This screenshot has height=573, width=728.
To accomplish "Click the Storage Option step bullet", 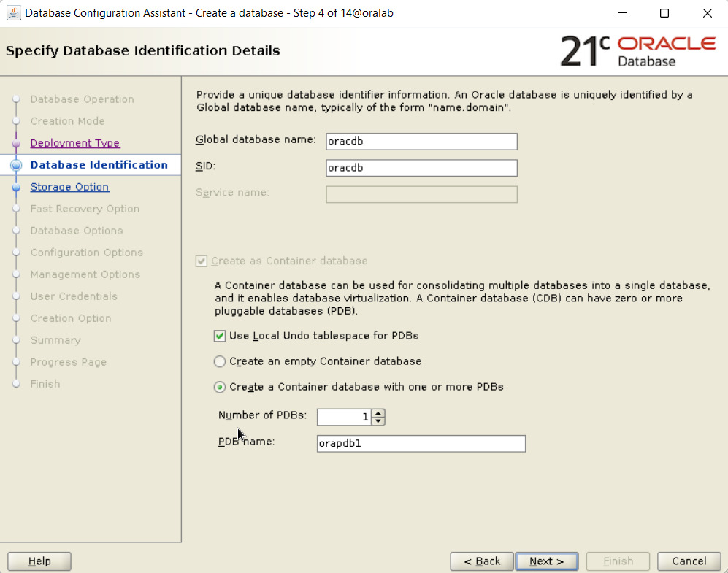I will click(x=17, y=187).
